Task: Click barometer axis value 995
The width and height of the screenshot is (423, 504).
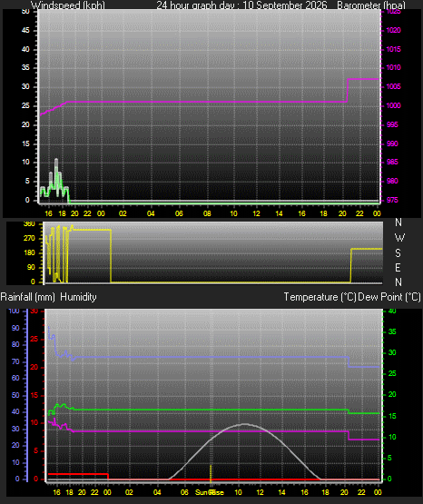Action: point(392,124)
